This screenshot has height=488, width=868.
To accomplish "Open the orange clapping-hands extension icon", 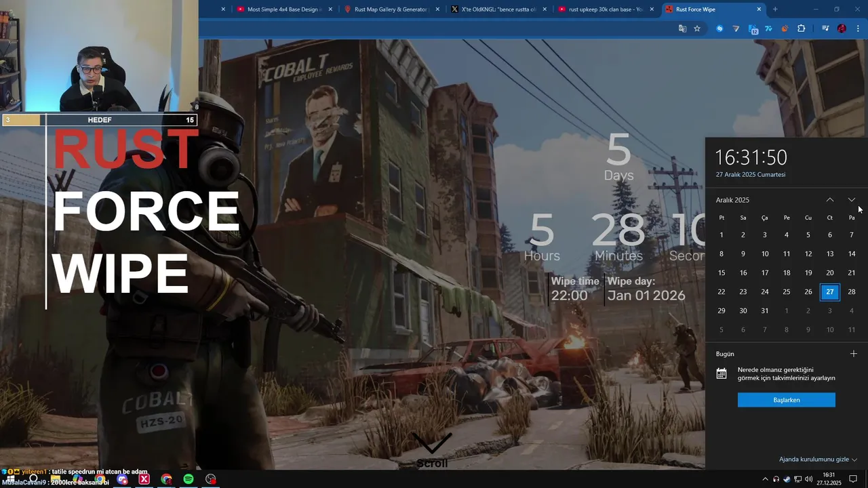I will tap(785, 28).
